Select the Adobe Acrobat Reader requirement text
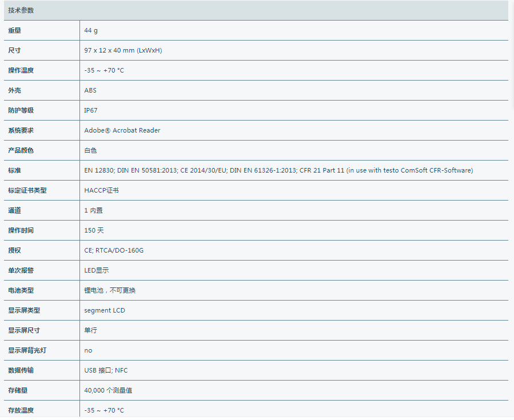The height and width of the screenshot is (420, 514). (x=122, y=130)
